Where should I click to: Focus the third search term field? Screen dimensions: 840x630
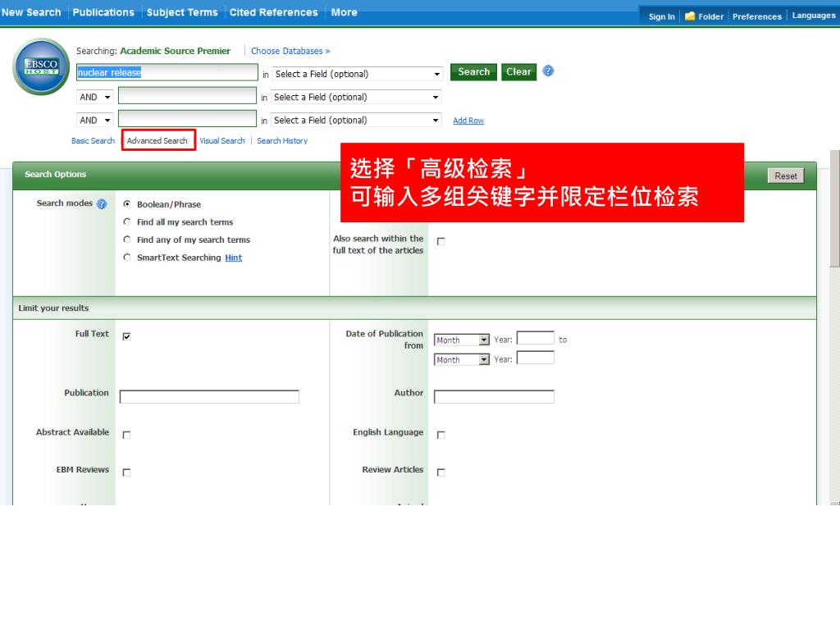[x=187, y=118]
